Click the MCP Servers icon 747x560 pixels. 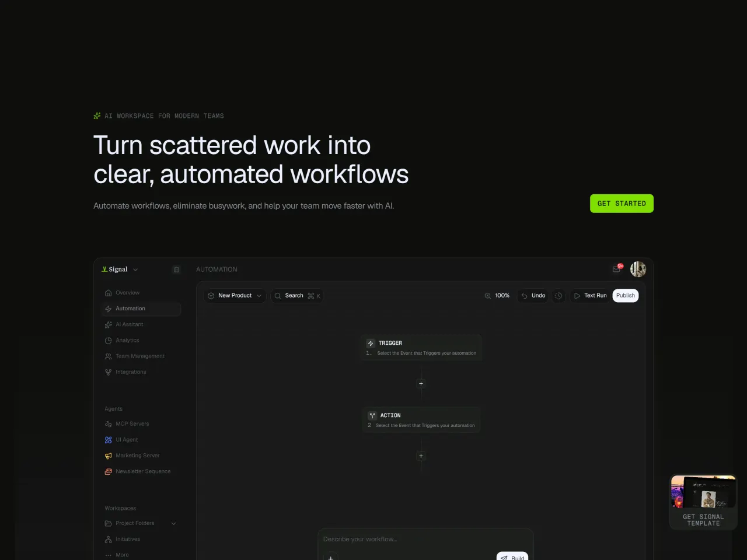point(108,424)
